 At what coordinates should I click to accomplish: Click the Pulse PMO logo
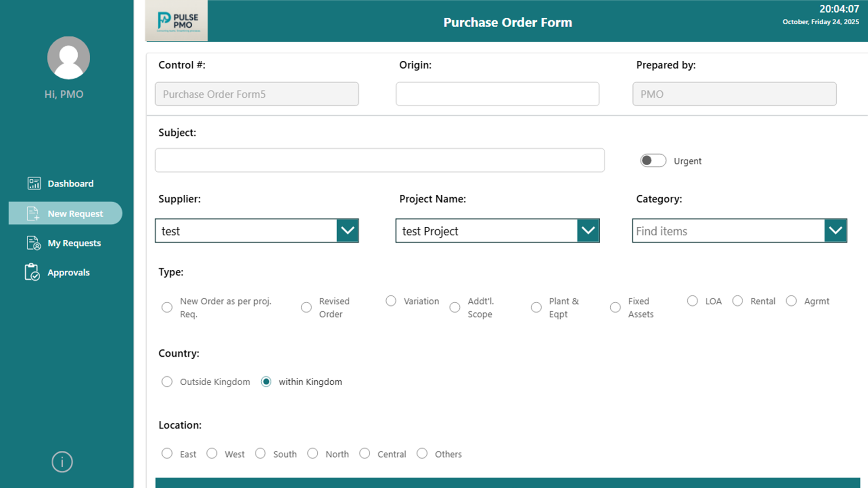click(177, 21)
